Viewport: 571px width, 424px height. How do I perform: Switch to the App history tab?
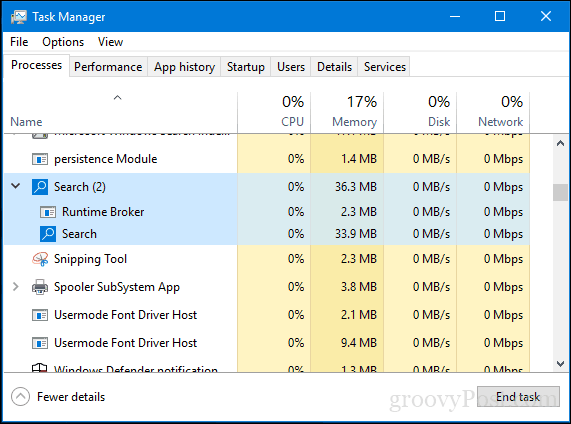click(x=184, y=67)
